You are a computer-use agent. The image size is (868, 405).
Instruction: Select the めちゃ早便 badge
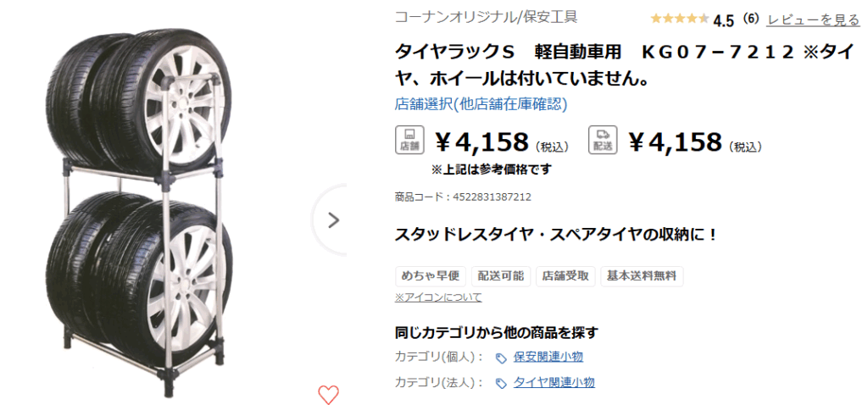click(431, 276)
